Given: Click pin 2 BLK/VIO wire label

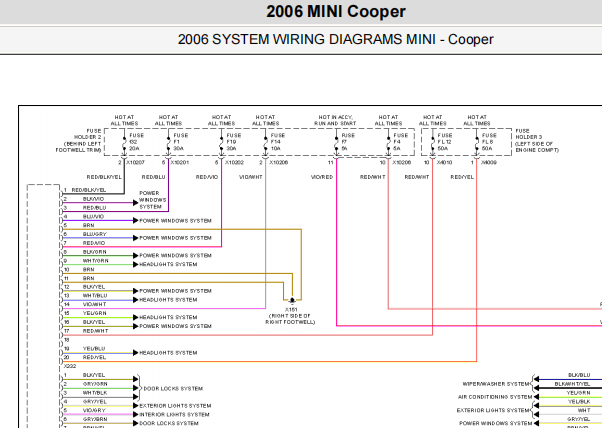Looking at the screenshot, I should pyautogui.click(x=93, y=199).
